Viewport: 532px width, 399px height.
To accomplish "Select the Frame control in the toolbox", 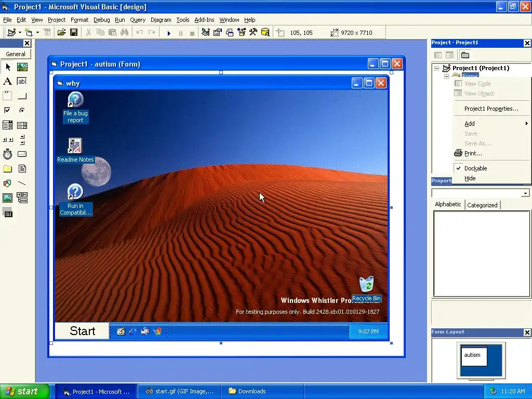I will pyautogui.click(x=7, y=96).
